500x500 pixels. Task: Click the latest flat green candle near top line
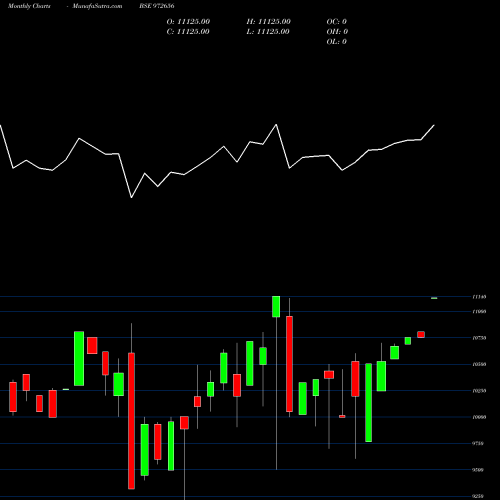(434, 298)
